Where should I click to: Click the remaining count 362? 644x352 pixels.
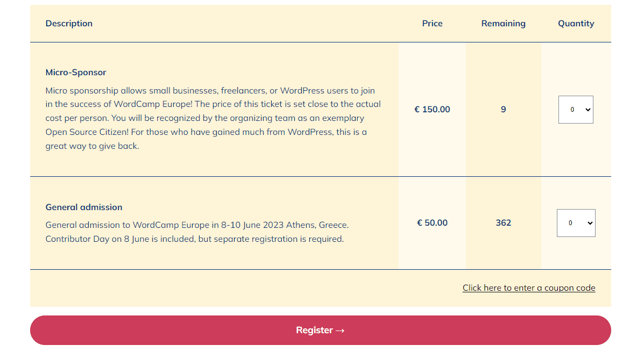(503, 223)
